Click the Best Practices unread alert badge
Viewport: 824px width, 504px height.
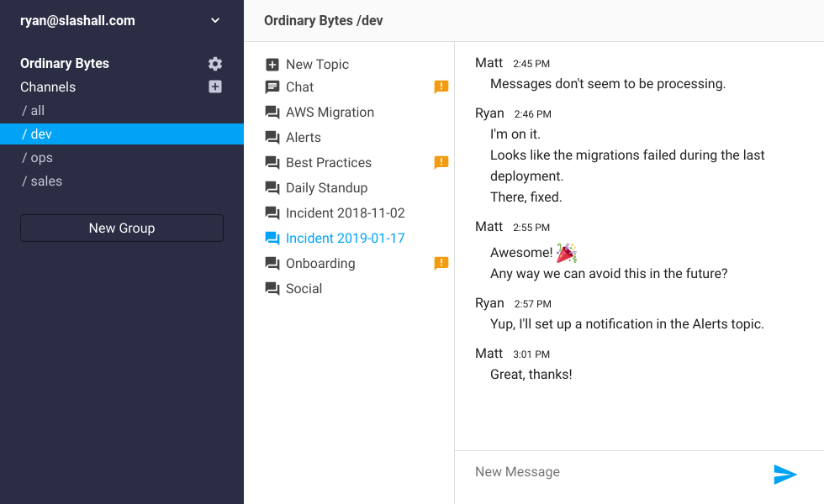click(441, 162)
